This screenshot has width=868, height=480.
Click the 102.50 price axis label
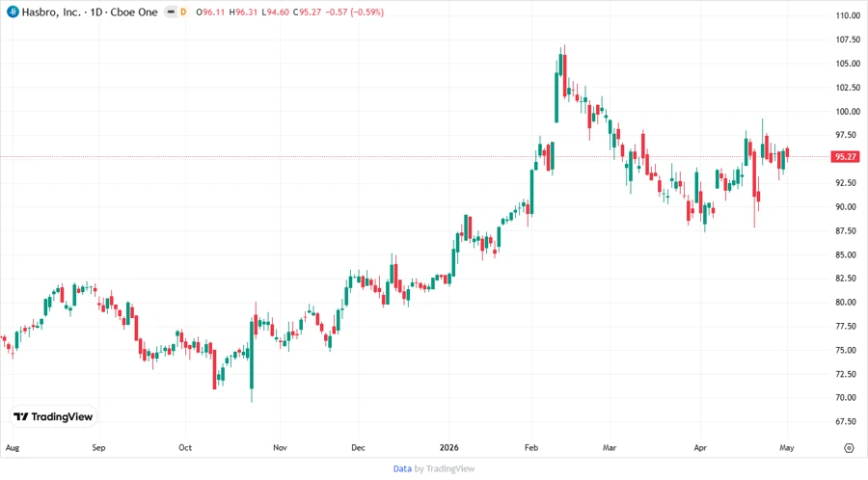click(x=848, y=88)
